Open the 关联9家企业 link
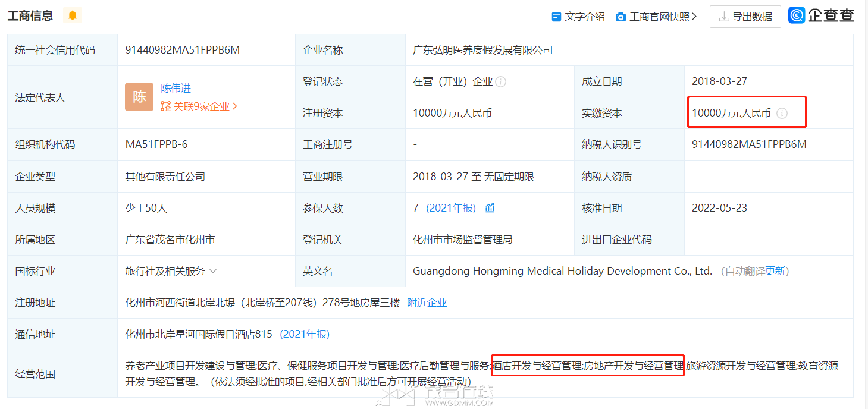 201,106
